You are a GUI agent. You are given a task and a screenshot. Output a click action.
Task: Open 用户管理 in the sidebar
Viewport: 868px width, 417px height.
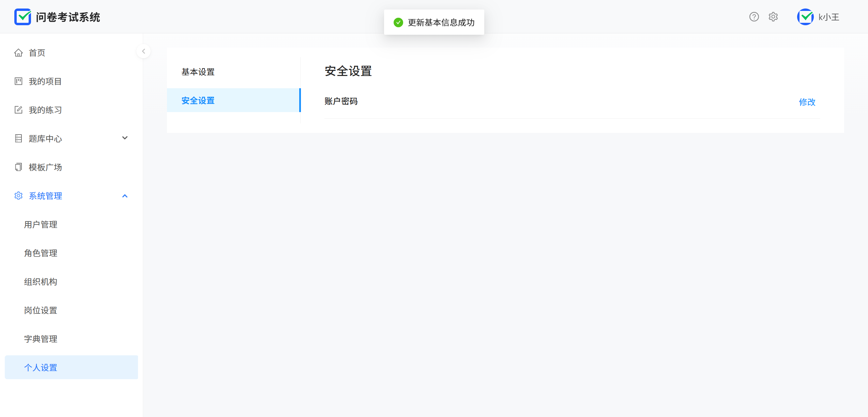click(x=41, y=225)
